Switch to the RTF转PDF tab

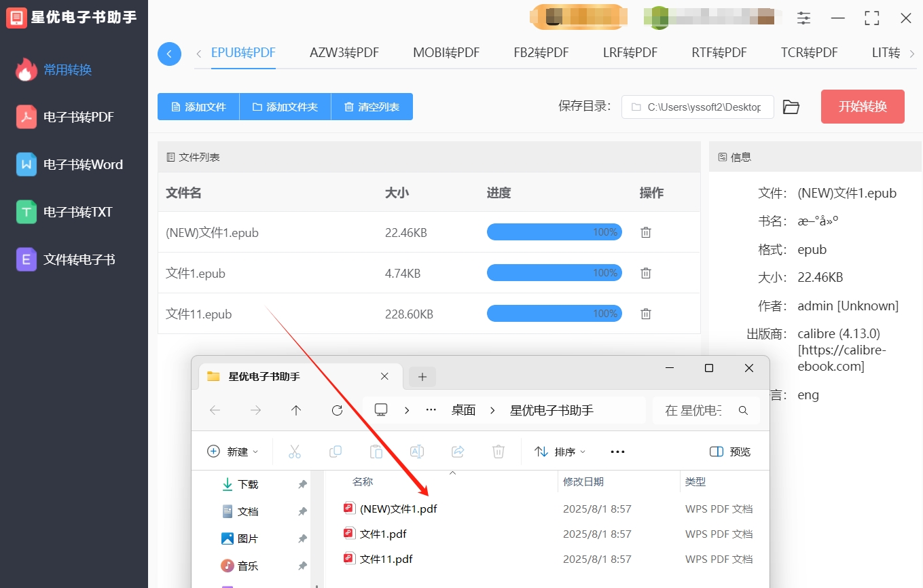click(x=719, y=53)
